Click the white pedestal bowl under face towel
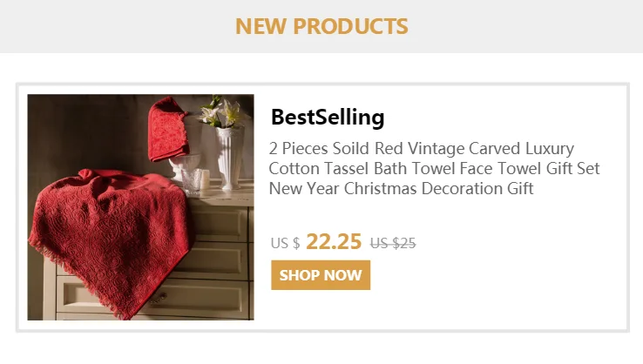The width and height of the screenshot is (643, 364). [x=185, y=167]
